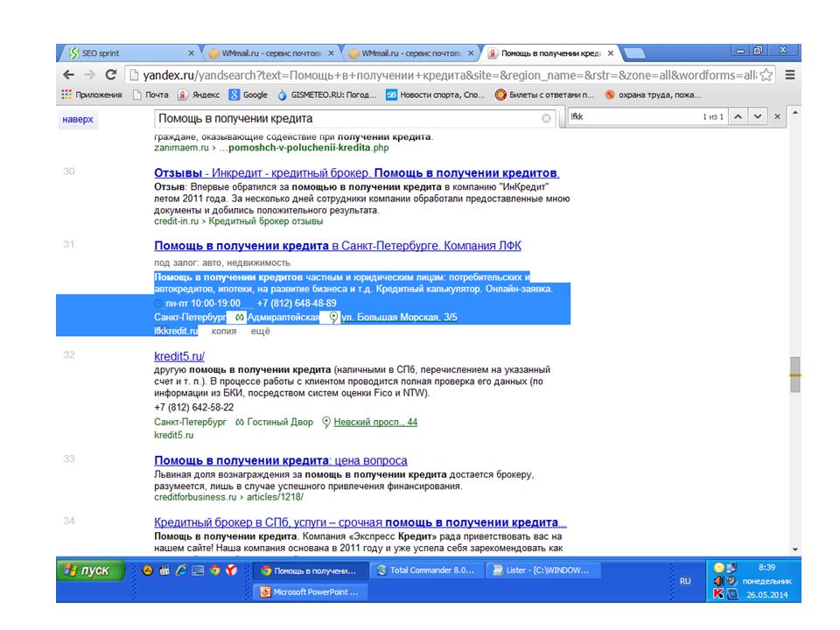Open the GISMETEO.RU weather bookmark

click(x=326, y=94)
